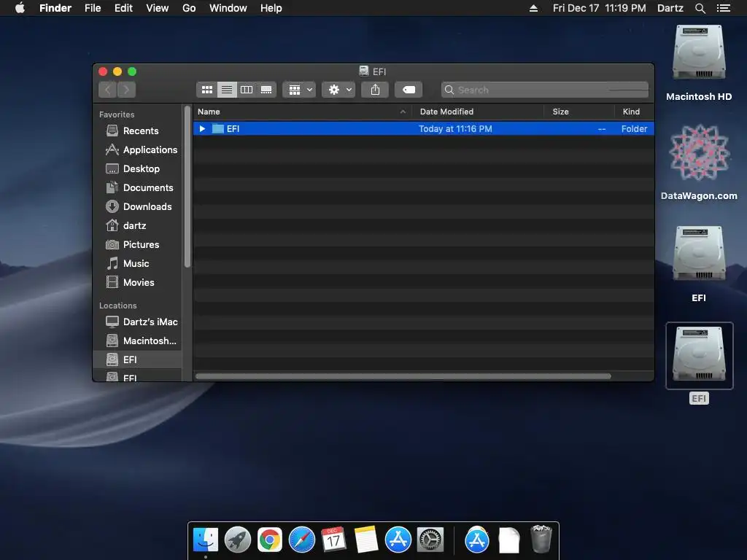Open Pictures in the sidebar

pos(138,244)
